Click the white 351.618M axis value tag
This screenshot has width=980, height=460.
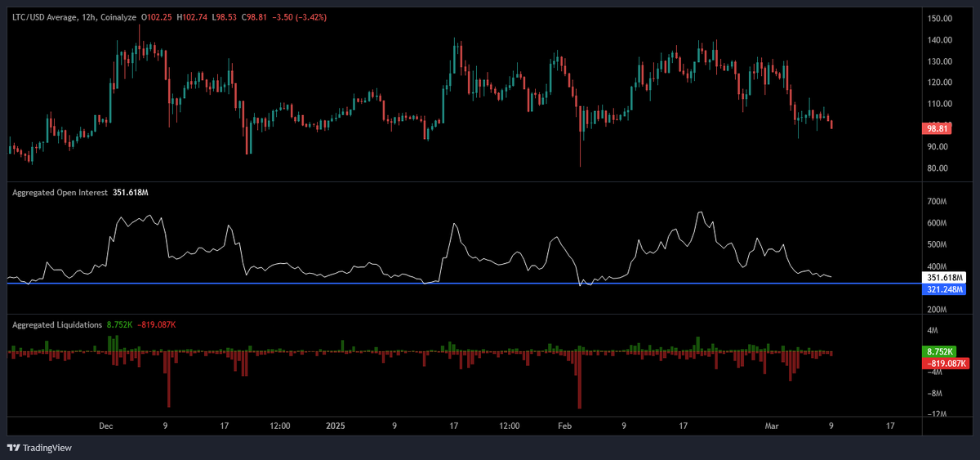click(x=944, y=278)
